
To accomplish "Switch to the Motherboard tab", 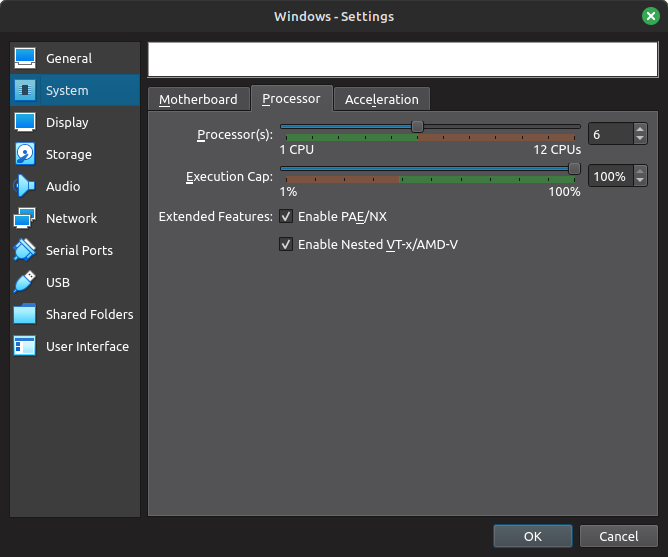I will [x=198, y=99].
